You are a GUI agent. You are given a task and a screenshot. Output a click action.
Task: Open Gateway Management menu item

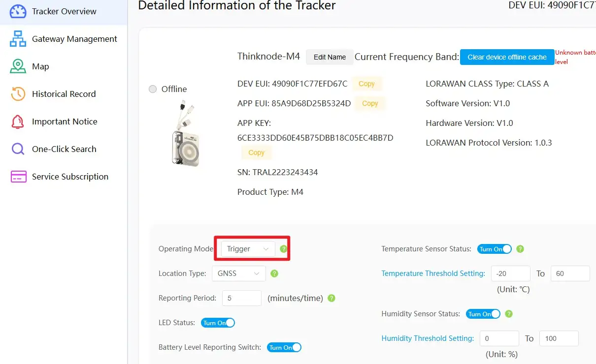pos(74,39)
